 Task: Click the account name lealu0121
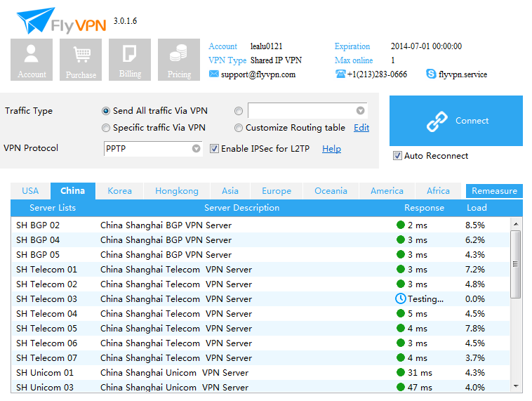coord(266,46)
